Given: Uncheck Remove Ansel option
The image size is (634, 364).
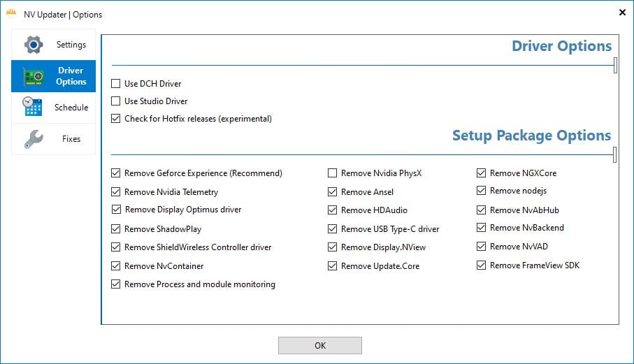Looking at the screenshot, I should pos(332,192).
